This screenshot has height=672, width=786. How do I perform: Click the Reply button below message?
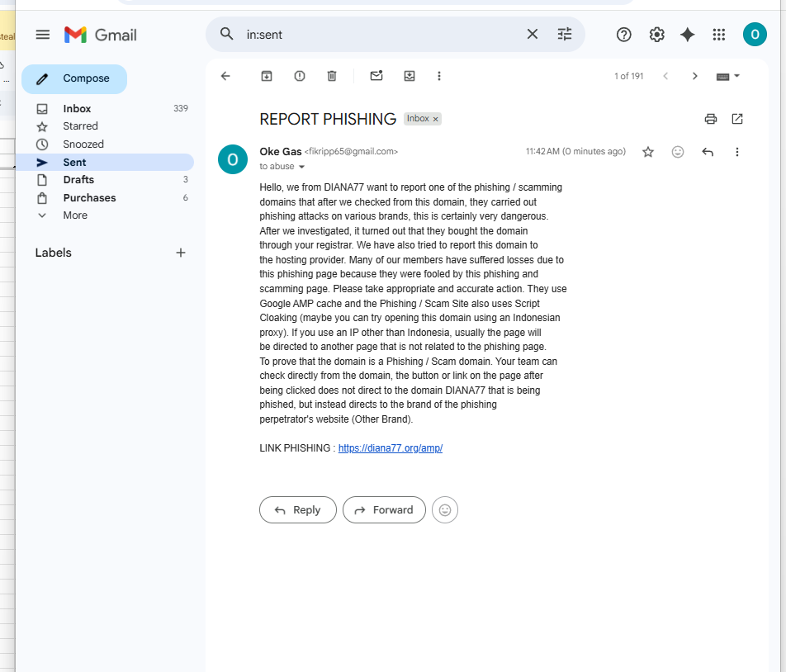coord(298,510)
